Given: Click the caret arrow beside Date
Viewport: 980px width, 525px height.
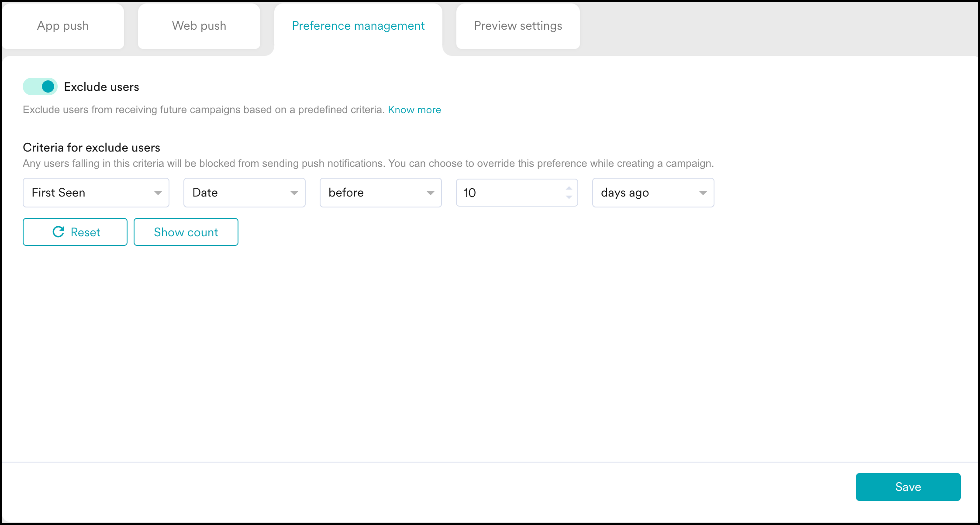Looking at the screenshot, I should [294, 193].
